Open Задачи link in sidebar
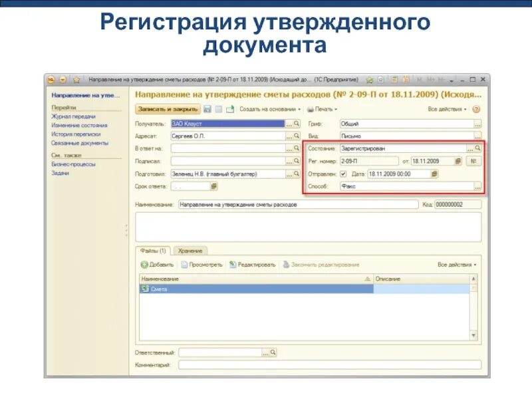 [x=60, y=173]
